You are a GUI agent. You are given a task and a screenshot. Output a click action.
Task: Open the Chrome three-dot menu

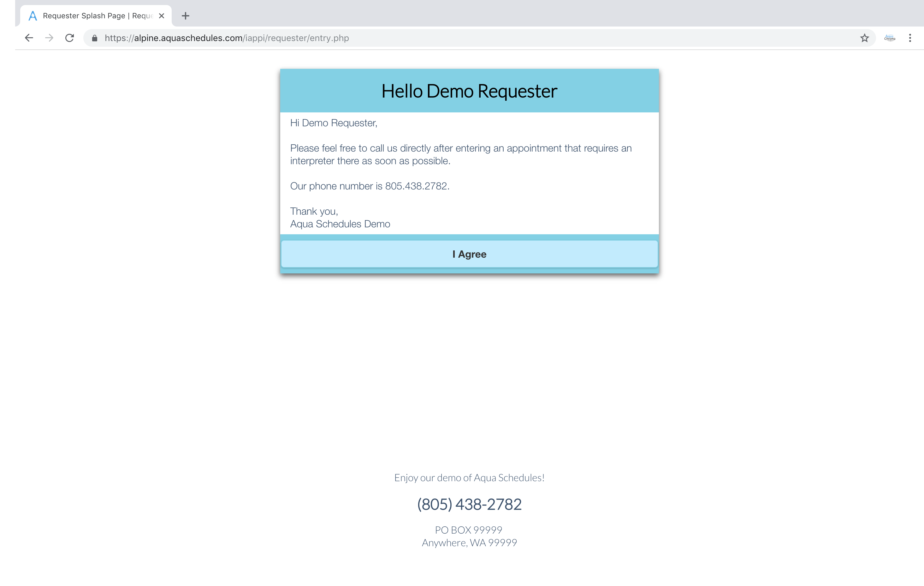910,38
